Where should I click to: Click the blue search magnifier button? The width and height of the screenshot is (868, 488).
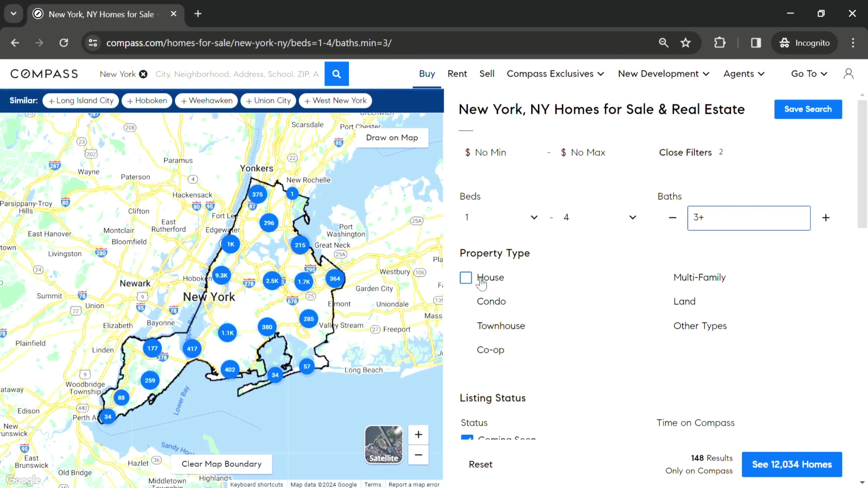point(336,74)
